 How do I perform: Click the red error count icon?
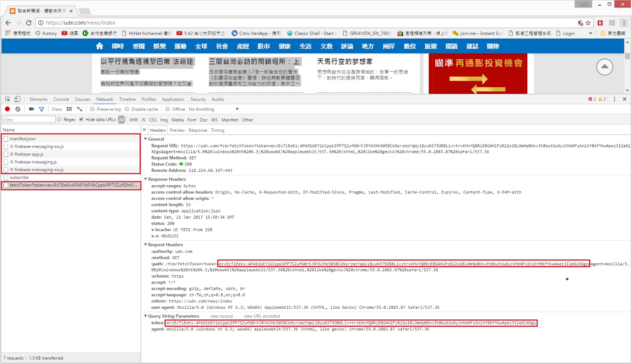[x=590, y=99]
